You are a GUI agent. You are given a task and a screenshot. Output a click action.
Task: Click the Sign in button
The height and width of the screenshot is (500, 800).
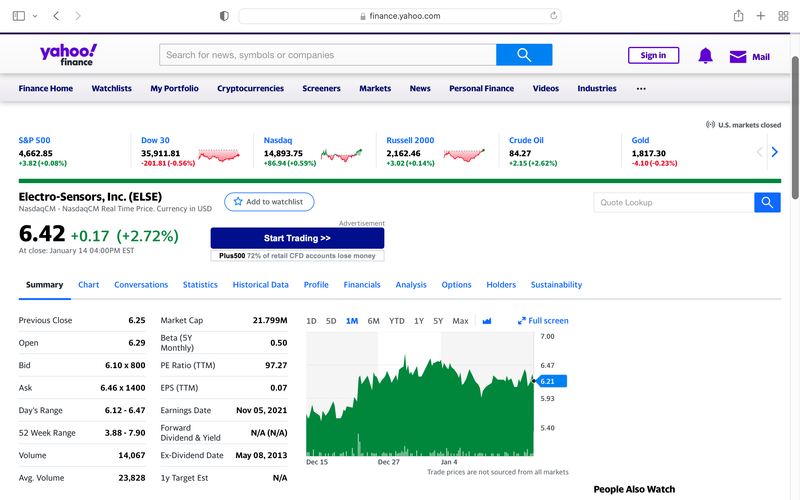653,55
